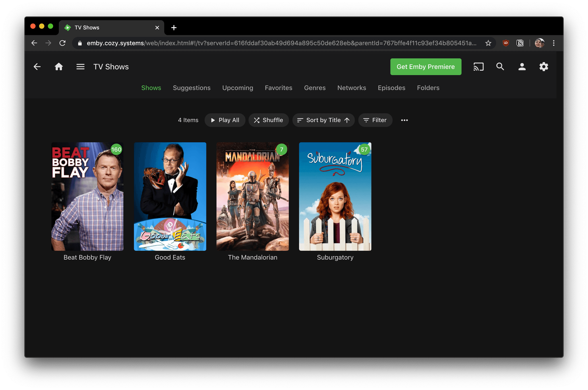This screenshot has width=588, height=390.
Task: Switch to the Upcoming tab
Action: (x=238, y=88)
